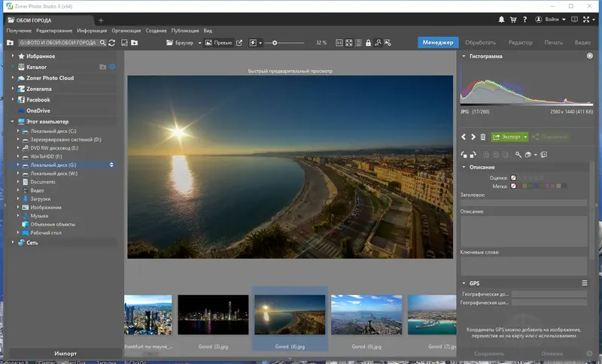
Task: Refresh the folder path view
Action: pyautogui.click(x=112, y=43)
